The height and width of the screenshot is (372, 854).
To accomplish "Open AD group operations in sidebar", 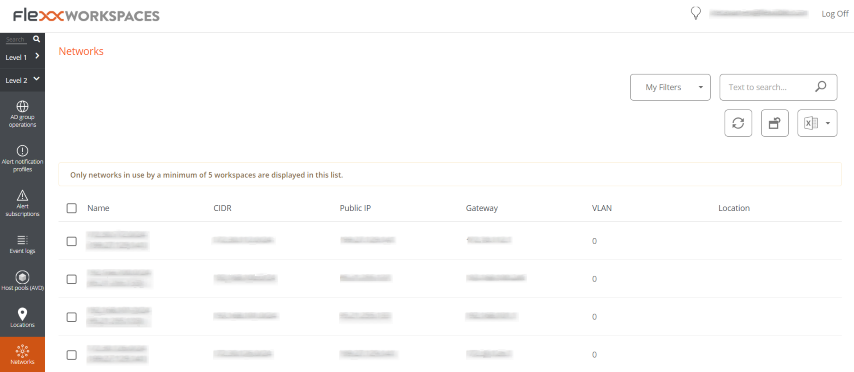I will point(22,114).
